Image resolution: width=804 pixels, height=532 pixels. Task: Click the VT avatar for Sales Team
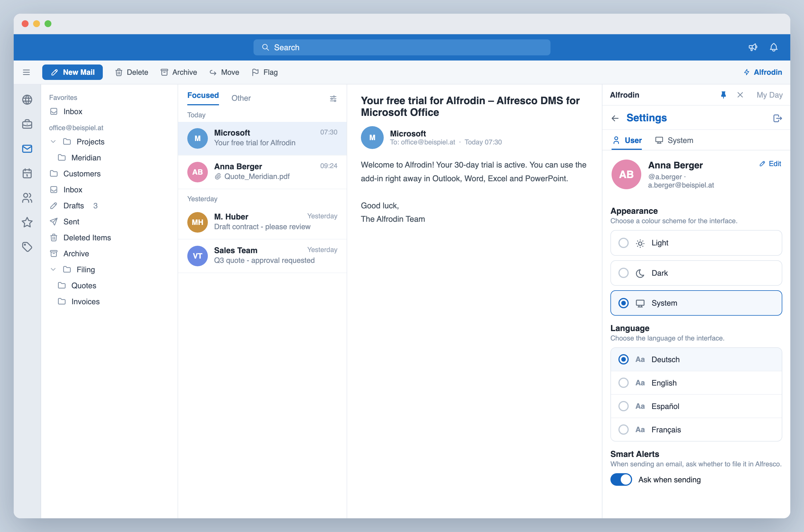tap(198, 256)
